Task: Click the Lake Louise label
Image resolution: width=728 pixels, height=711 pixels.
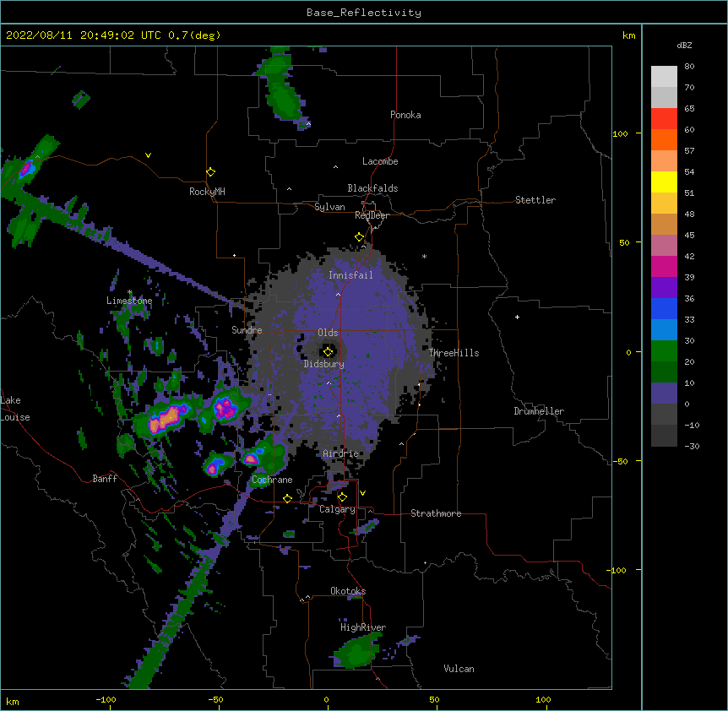Action: (15, 409)
